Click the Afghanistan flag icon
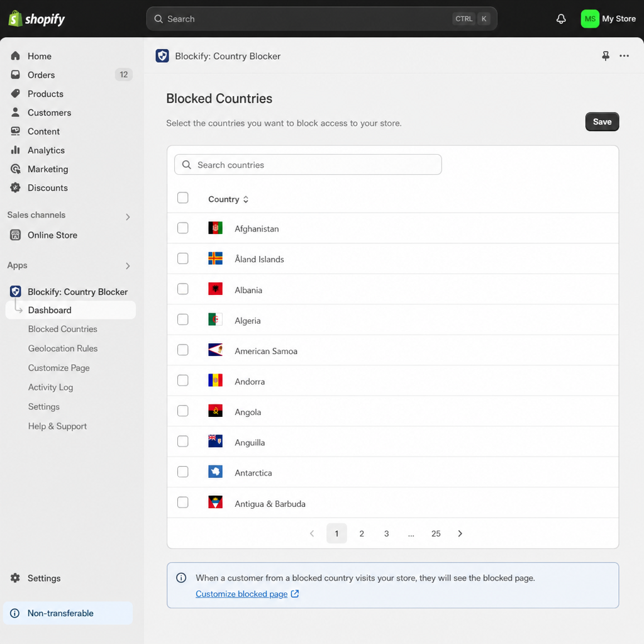This screenshot has width=644, height=644. click(x=215, y=228)
